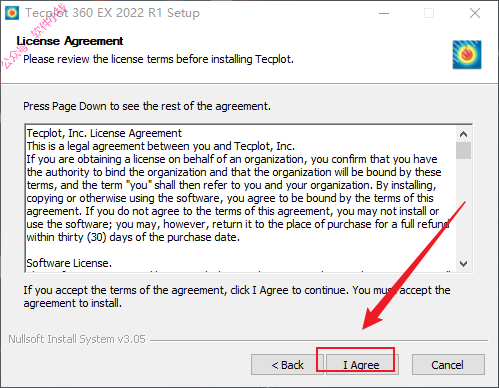Close the Tecplot 360 EX Setup window
This screenshot has height=388, width=499.
pos(475,13)
